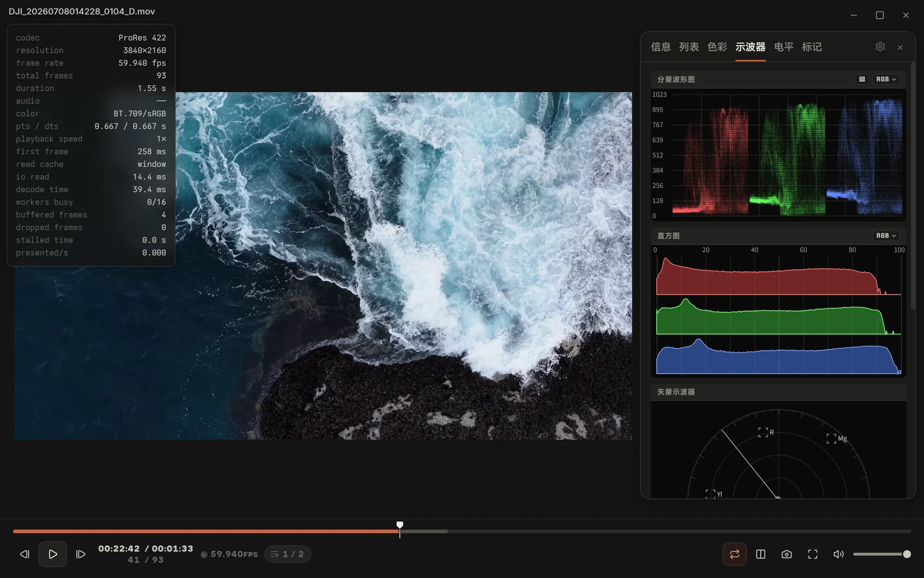The image size is (924, 578).
Task: Click the 59.940FPS frame rate label
Action: (234, 554)
